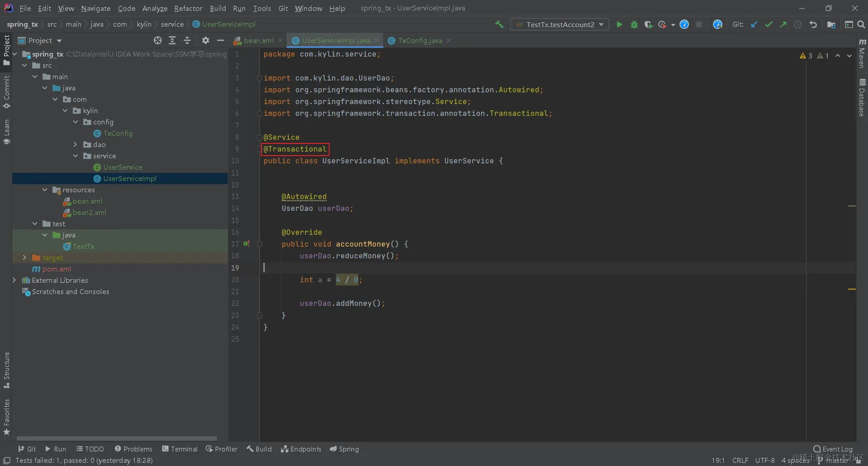Switch to the TxConfig.java tab
Image resolution: width=868 pixels, height=466 pixels.
[x=420, y=41]
